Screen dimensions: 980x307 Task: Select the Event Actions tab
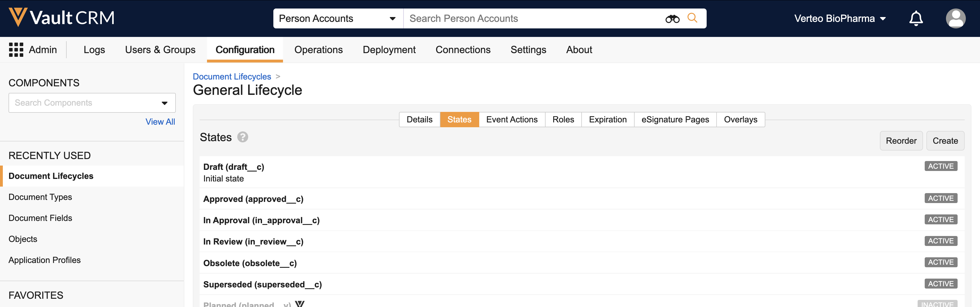click(511, 120)
